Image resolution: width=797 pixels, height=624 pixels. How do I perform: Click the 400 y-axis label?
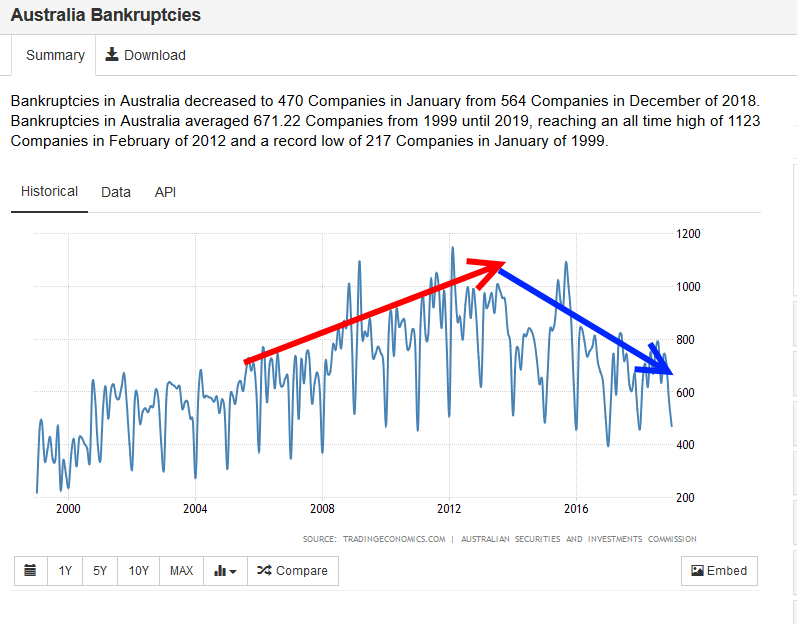pos(685,445)
